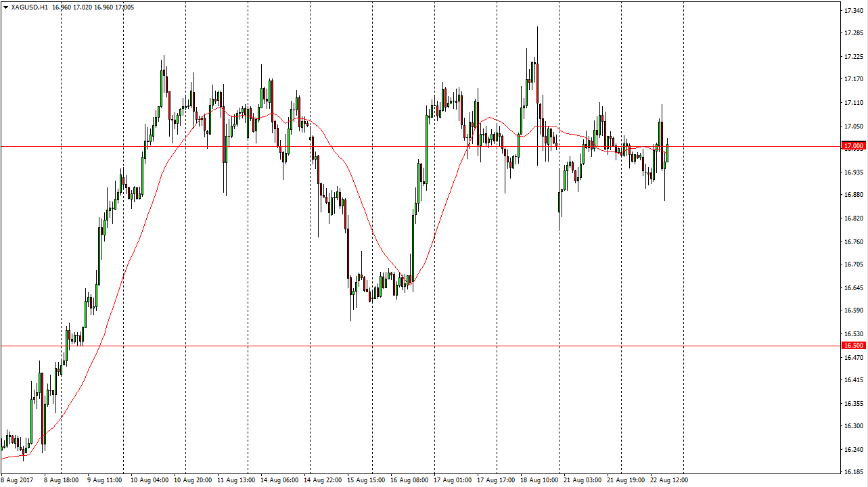The width and height of the screenshot is (868, 487).
Task: Click the 17.340 value on price axis
Action: point(853,11)
